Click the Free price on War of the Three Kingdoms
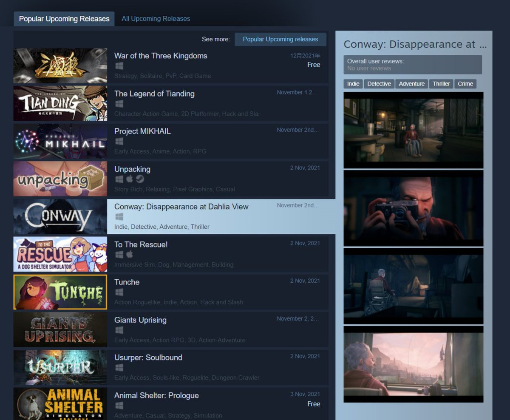The height and width of the screenshot is (420, 510). 314,65
